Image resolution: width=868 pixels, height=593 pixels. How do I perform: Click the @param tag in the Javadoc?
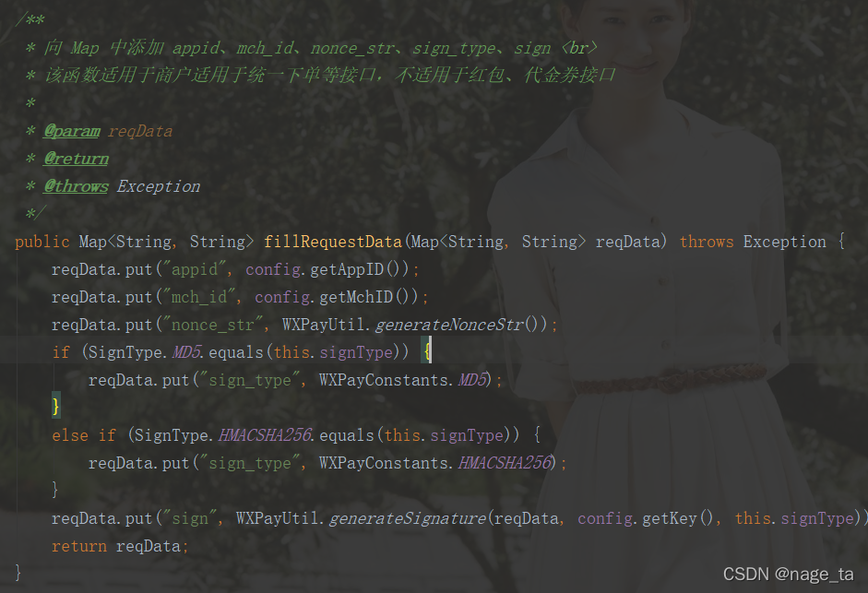pos(72,131)
